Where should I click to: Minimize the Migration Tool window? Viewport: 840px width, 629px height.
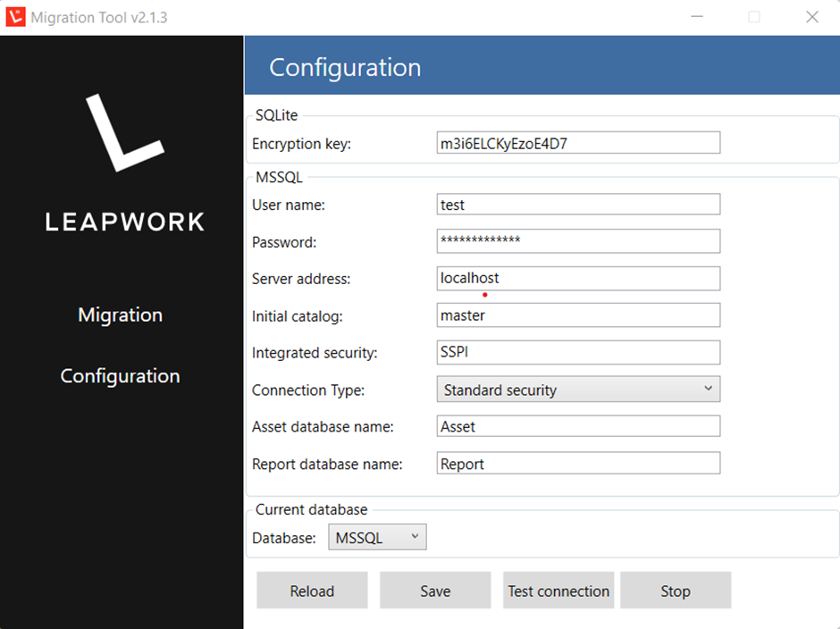[694, 16]
